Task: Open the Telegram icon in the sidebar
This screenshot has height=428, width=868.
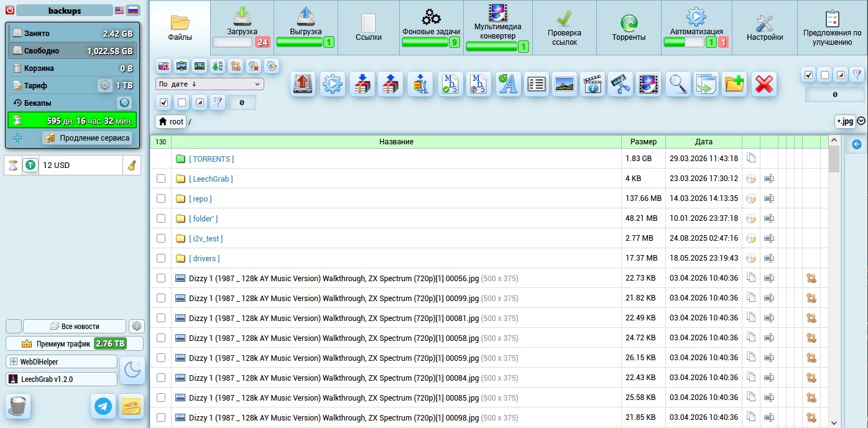Action: tap(103, 406)
